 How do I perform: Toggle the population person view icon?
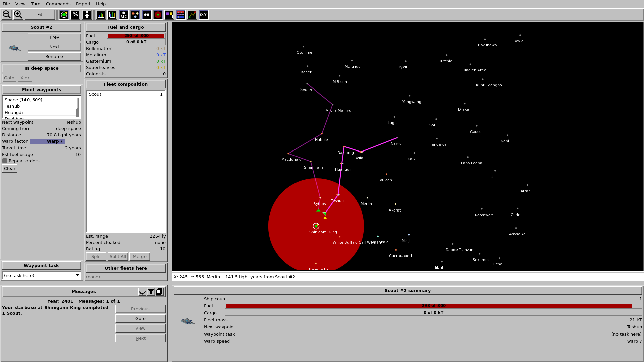[x=87, y=15]
